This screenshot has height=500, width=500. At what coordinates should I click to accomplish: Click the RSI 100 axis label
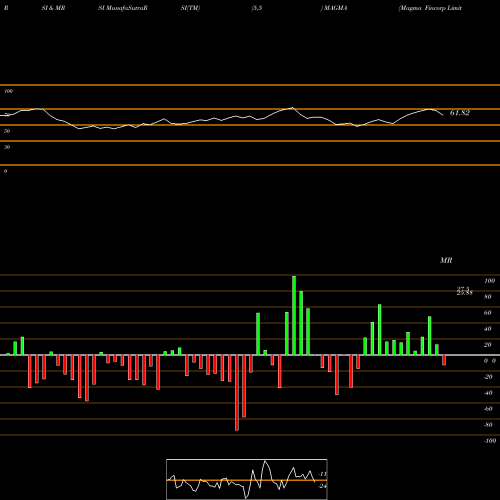pyautogui.click(x=8, y=91)
